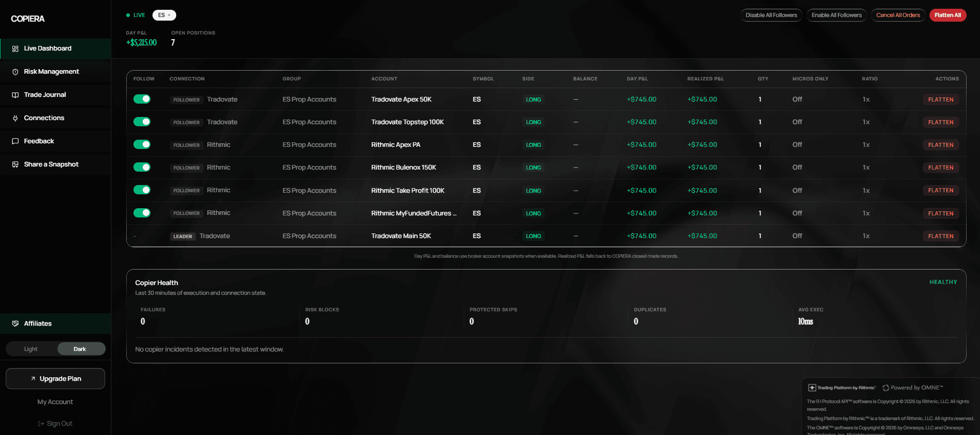Toggle follow for Tradovate Topstep 100K
980x435 pixels.
click(x=142, y=122)
